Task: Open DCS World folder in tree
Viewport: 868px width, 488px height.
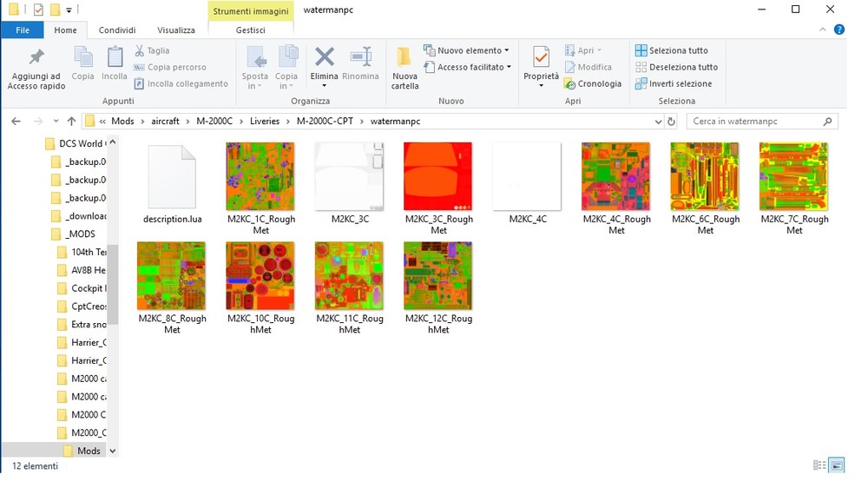Action: coord(76,143)
